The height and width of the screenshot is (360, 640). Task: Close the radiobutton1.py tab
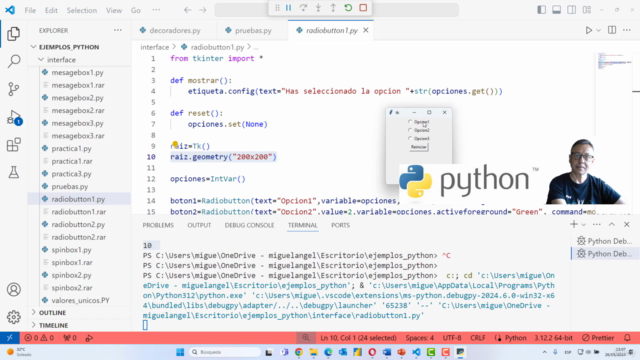point(366,30)
